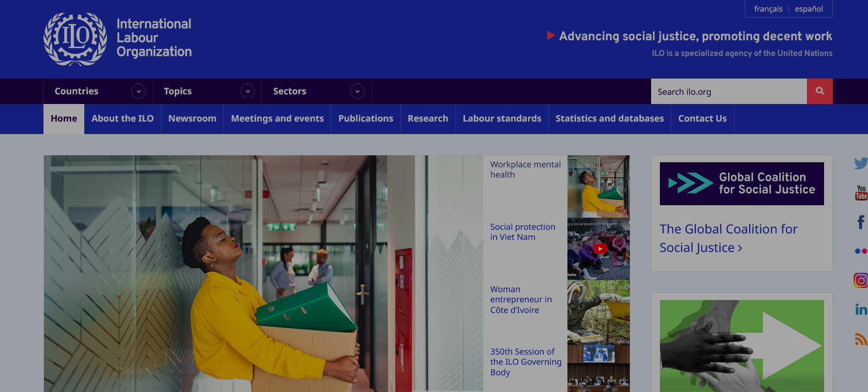Click the Workplace mental health thumbnail
Screen dimensions: 868x392
(x=598, y=187)
